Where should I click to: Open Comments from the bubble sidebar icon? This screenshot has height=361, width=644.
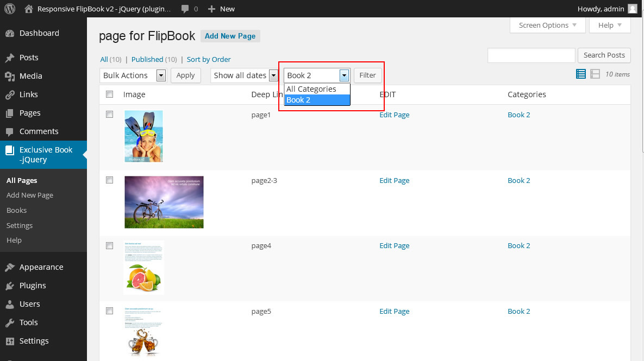pyautogui.click(x=10, y=132)
